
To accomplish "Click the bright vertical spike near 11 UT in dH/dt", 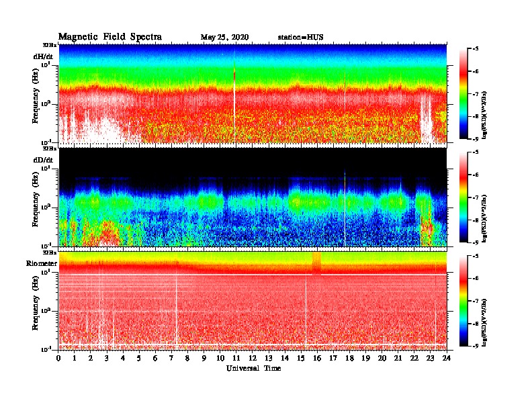I will (x=234, y=97).
